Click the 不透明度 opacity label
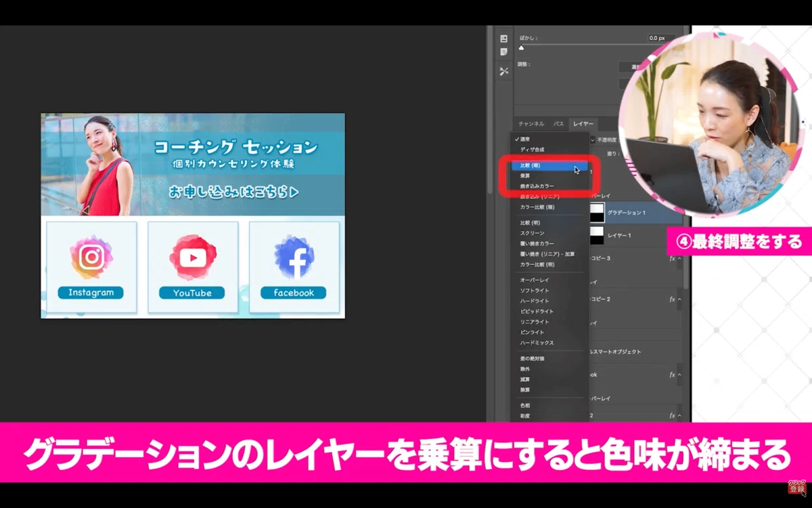 [x=607, y=140]
